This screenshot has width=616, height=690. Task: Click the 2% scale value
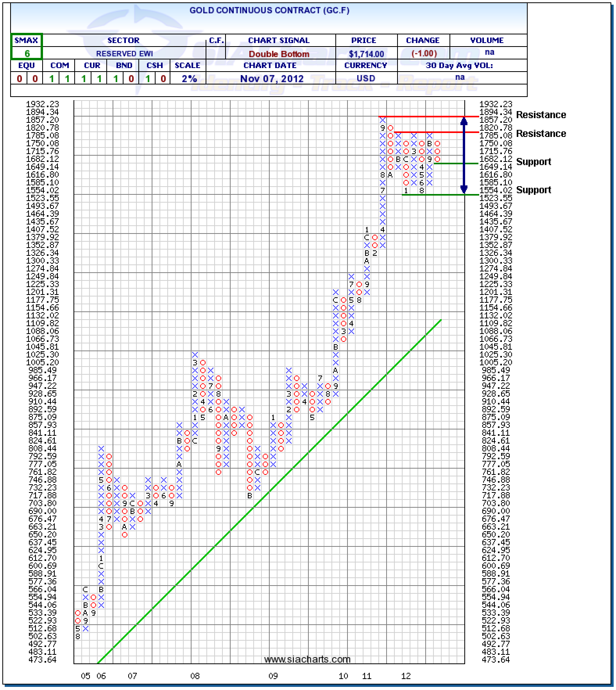pyautogui.click(x=189, y=78)
